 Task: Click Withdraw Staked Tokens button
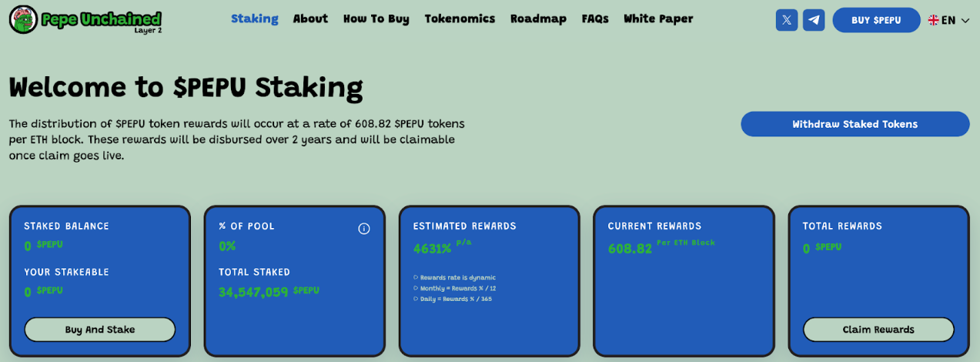click(x=855, y=124)
